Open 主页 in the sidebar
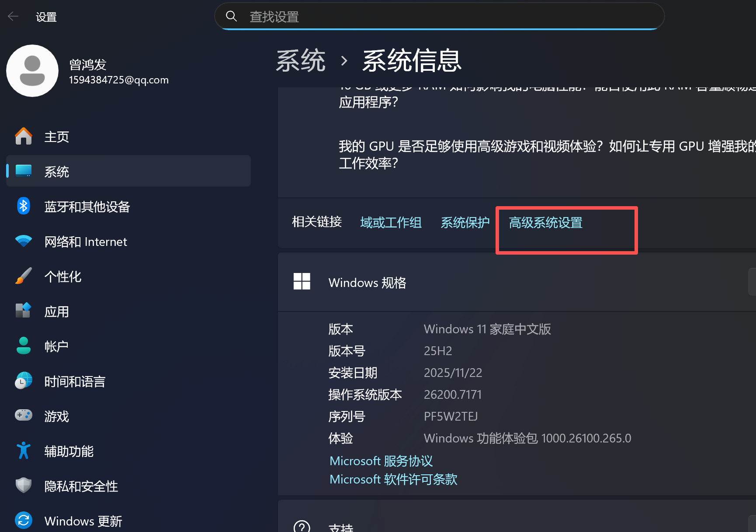Image resolution: width=756 pixels, height=532 pixels. (128, 136)
